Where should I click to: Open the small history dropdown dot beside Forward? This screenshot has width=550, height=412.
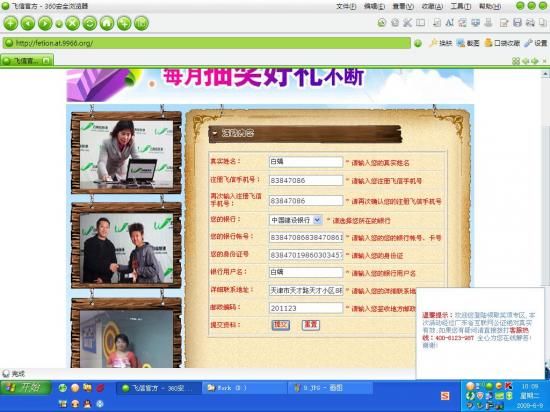(x=59, y=24)
